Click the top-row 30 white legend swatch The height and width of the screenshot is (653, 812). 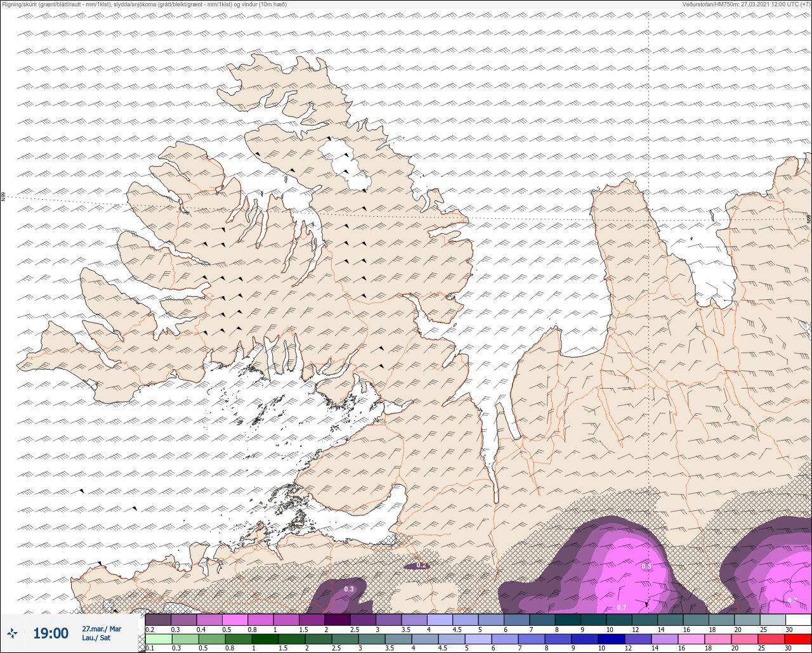(x=798, y=619)
